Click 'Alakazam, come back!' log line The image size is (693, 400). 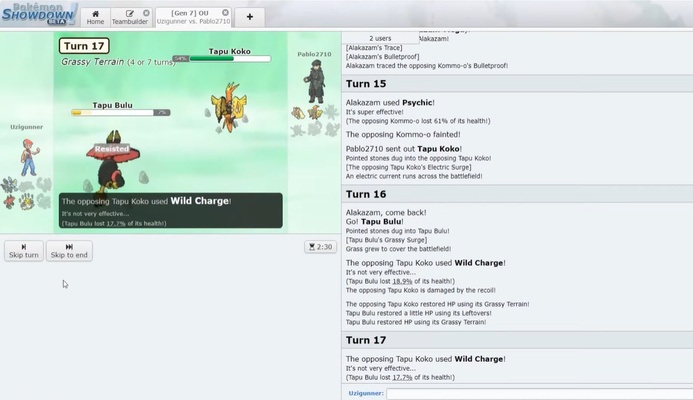click(386, 213)
